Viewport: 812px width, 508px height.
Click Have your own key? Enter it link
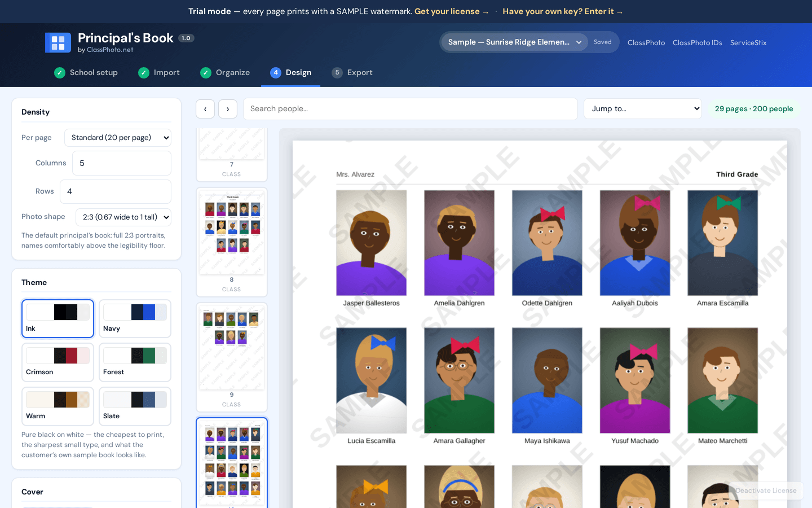[x=562, y=12]
